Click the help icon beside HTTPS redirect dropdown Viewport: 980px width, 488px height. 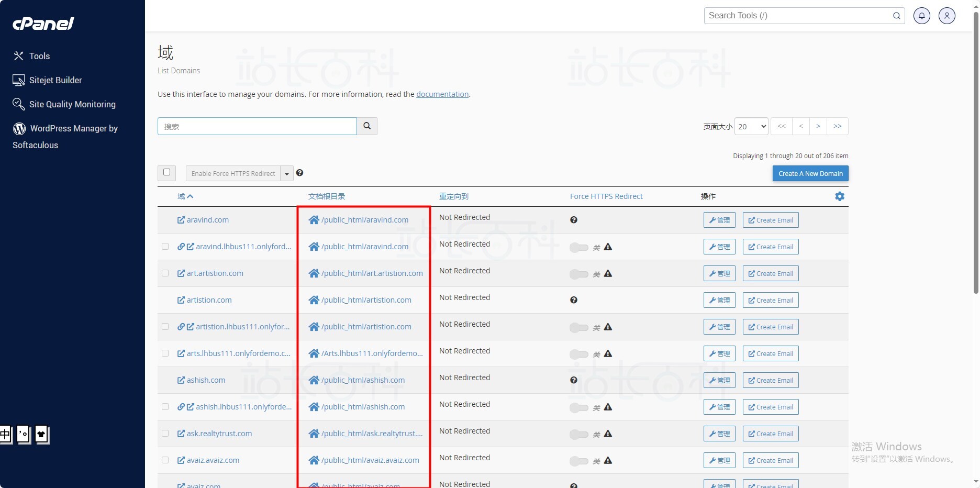[x=299, y=173]
